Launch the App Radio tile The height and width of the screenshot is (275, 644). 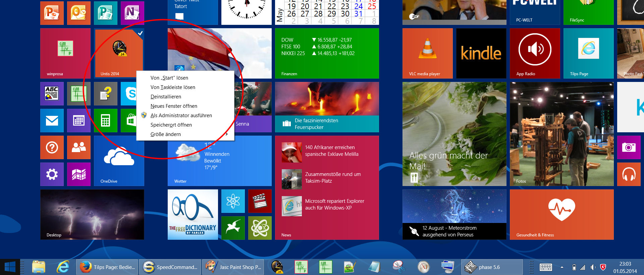click(535, 53)
